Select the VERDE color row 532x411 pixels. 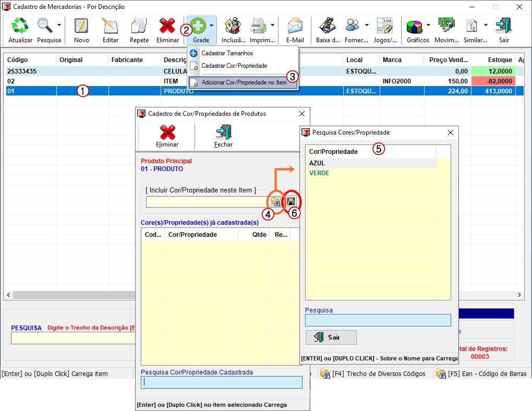pos(319,173)
